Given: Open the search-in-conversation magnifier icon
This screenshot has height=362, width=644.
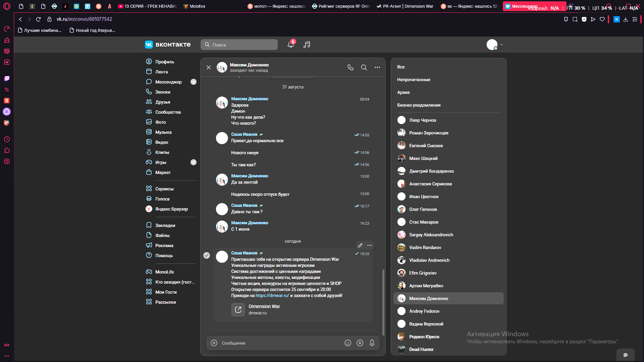Looking at the screenshot, I should 364,67.
